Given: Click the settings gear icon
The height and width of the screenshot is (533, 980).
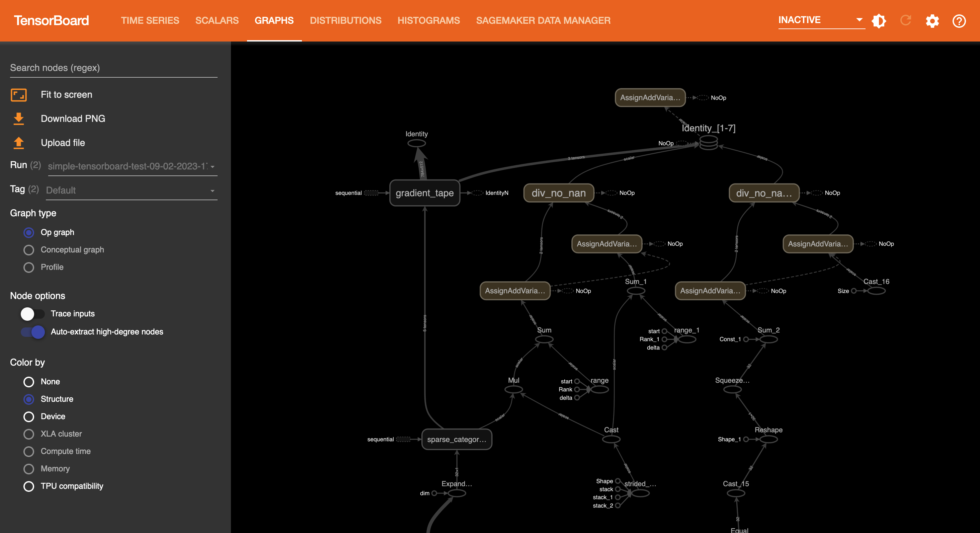Looking at the screenshot, I should pos(932,20).
